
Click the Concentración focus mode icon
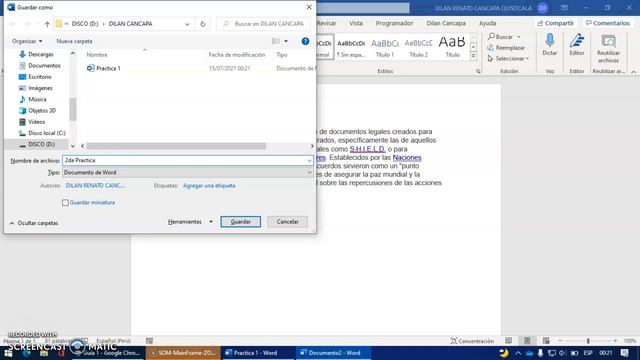point(472,341)
